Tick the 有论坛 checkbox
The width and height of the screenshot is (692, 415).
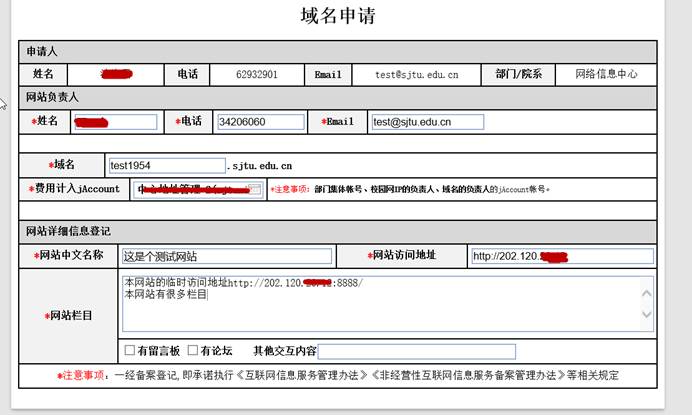[192, 350]
